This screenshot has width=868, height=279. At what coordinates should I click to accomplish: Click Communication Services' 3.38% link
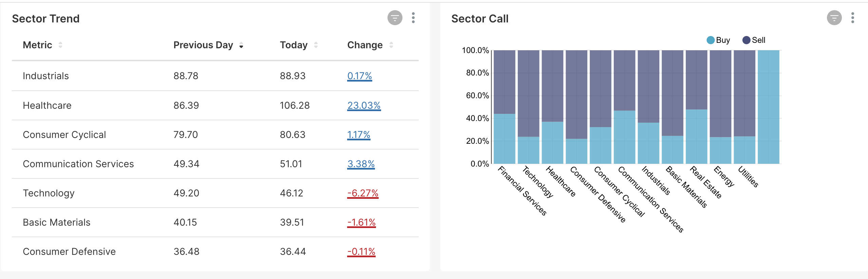361,164
